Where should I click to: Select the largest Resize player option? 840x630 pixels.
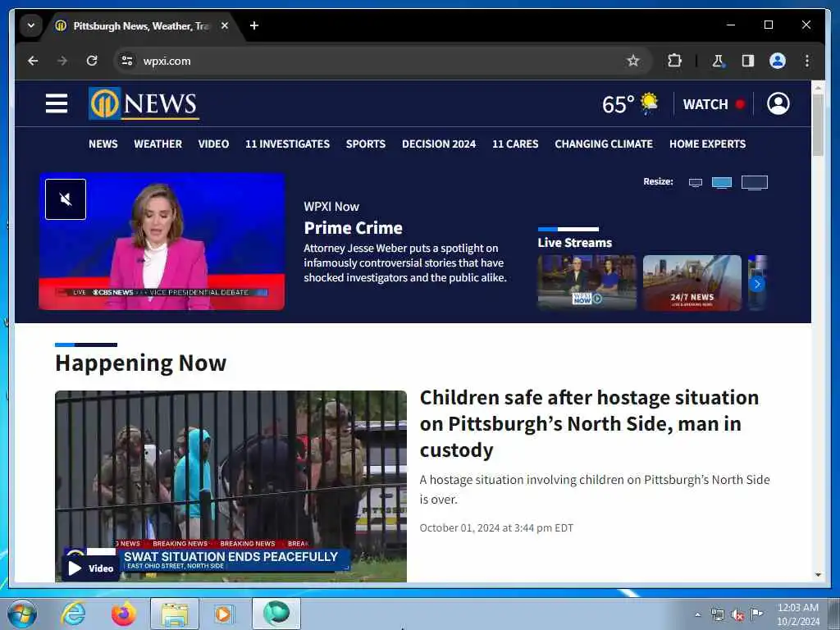[x=755, y=183]
